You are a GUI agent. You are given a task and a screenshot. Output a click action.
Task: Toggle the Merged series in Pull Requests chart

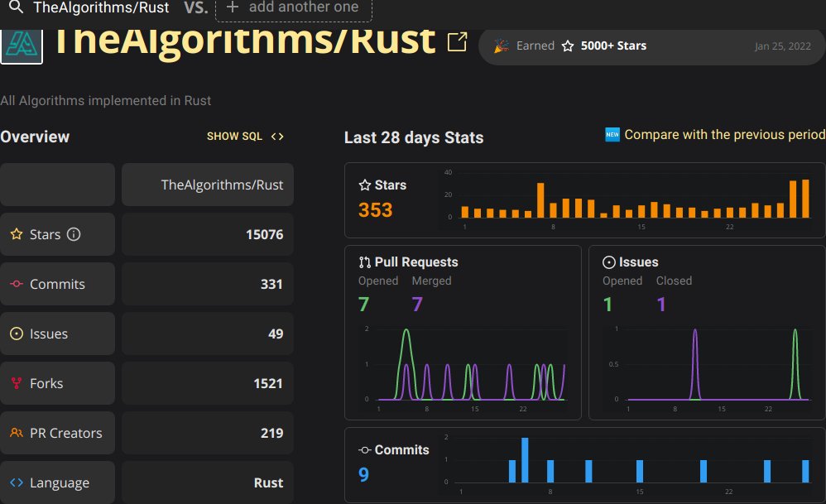432,281
